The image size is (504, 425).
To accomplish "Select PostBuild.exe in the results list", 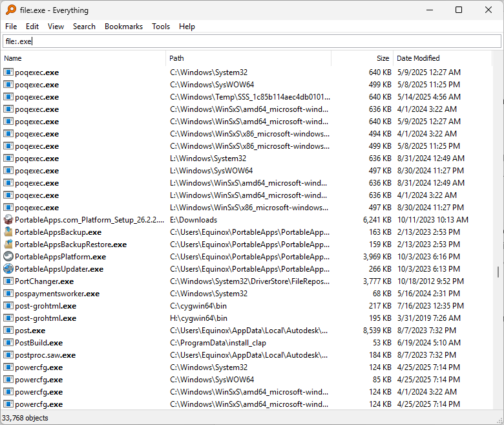I will 39,343.
